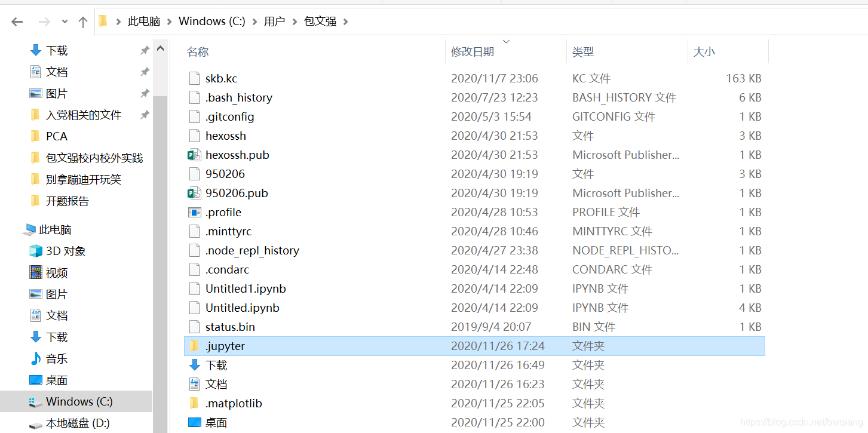Viewport: 868px width, 433px height.
Task: Go back with the left arrow button
Action: tap(17, 22)
